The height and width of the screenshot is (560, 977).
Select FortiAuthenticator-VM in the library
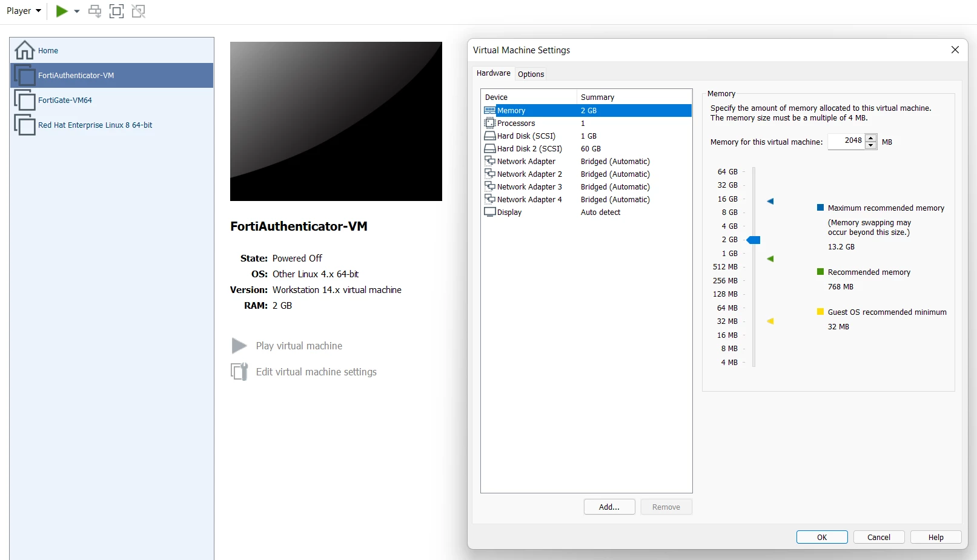coord(111,76)
